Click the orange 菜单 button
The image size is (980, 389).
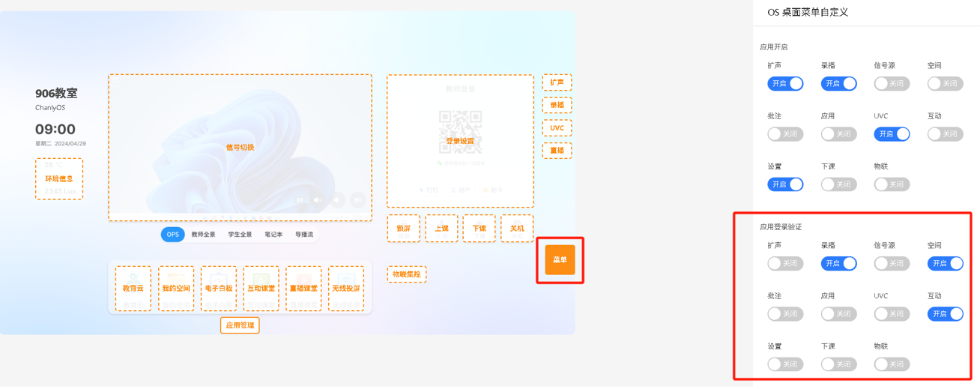[x=560, y=260]
